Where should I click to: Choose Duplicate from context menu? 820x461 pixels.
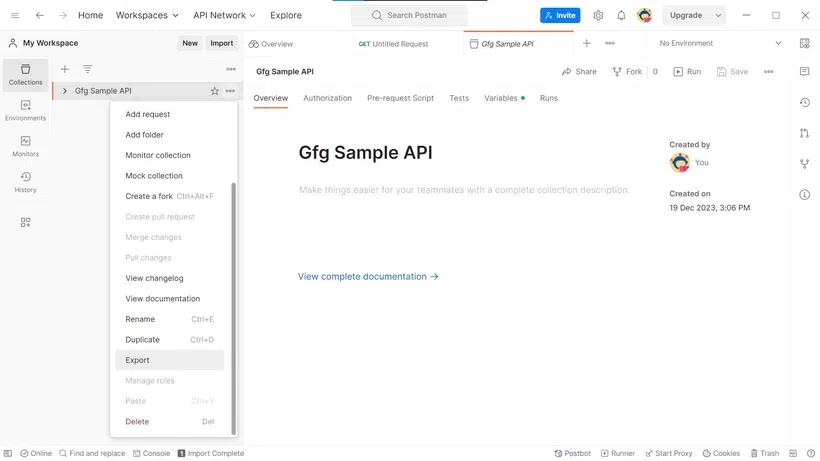click(x=169, y=340)
